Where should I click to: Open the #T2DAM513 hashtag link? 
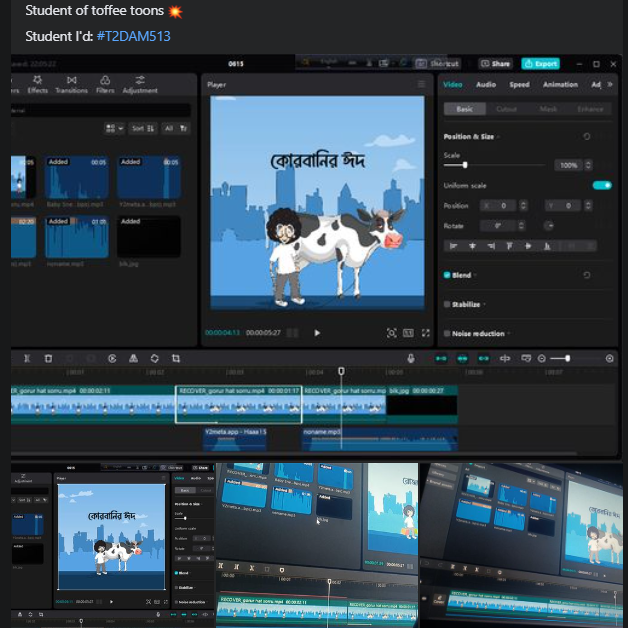133,36
